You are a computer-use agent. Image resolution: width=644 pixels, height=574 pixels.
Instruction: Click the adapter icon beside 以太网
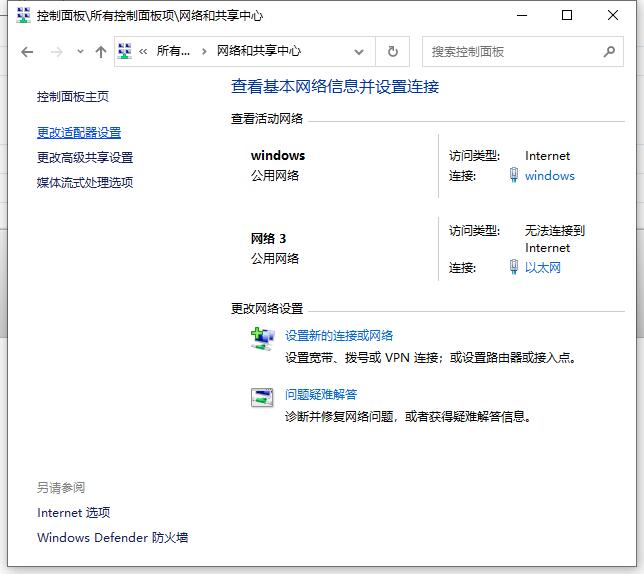(x=513, y=267)
